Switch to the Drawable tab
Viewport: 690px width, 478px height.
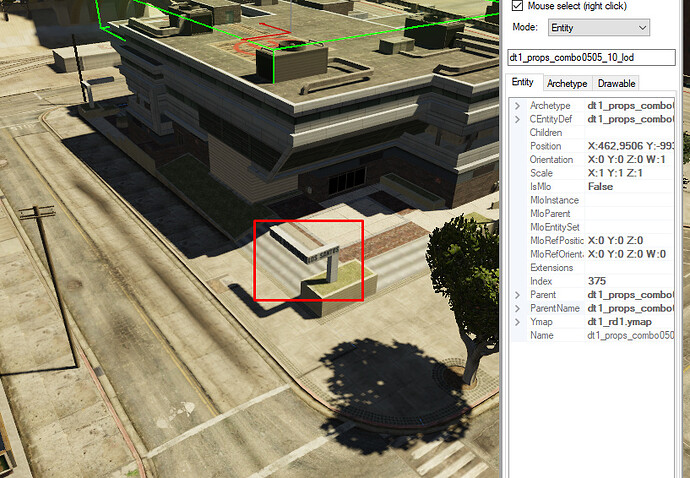click(616, 84)
